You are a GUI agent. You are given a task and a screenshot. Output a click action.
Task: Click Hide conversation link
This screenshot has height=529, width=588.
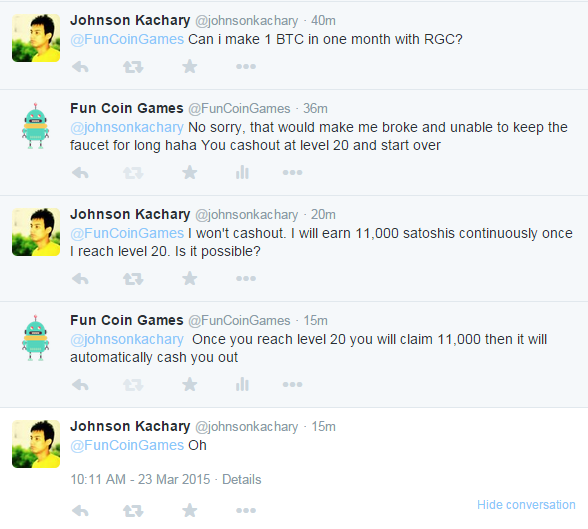point(526,505)
